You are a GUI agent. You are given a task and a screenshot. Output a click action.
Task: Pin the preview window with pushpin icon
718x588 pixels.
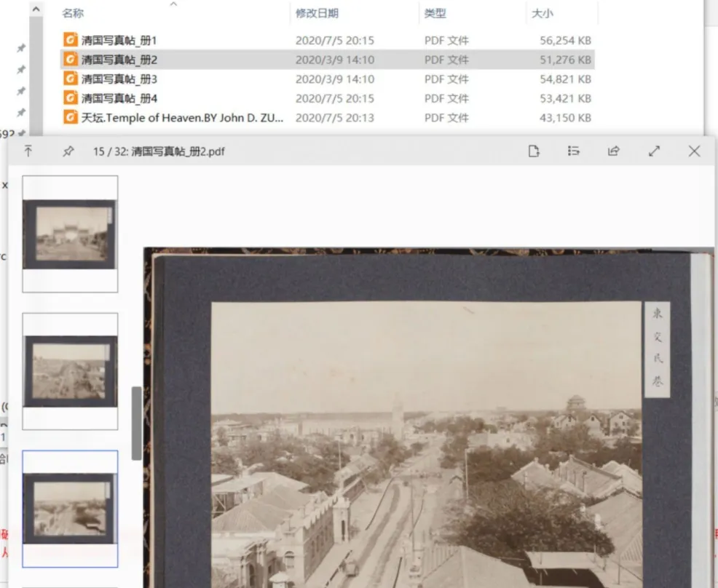pyautogui.click(x=68, y=151)
